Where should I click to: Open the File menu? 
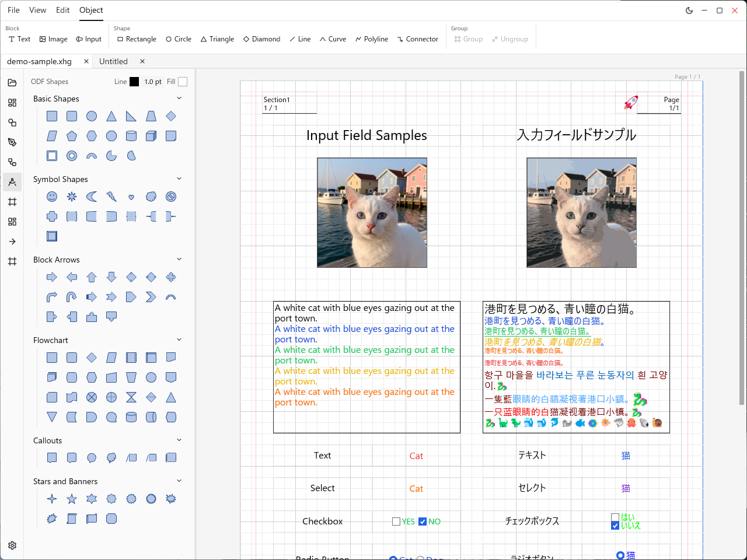click(x=13, y=10)
